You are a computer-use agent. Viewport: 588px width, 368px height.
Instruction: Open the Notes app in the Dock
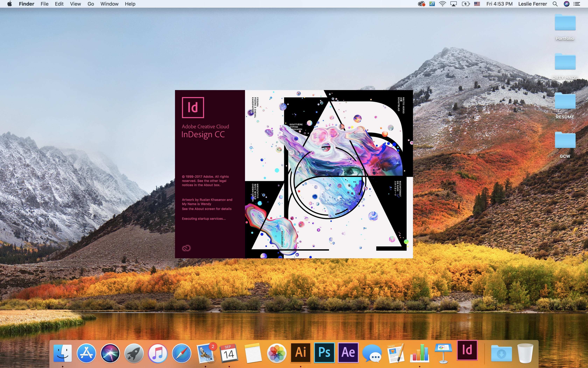click(x=253, y=353)
